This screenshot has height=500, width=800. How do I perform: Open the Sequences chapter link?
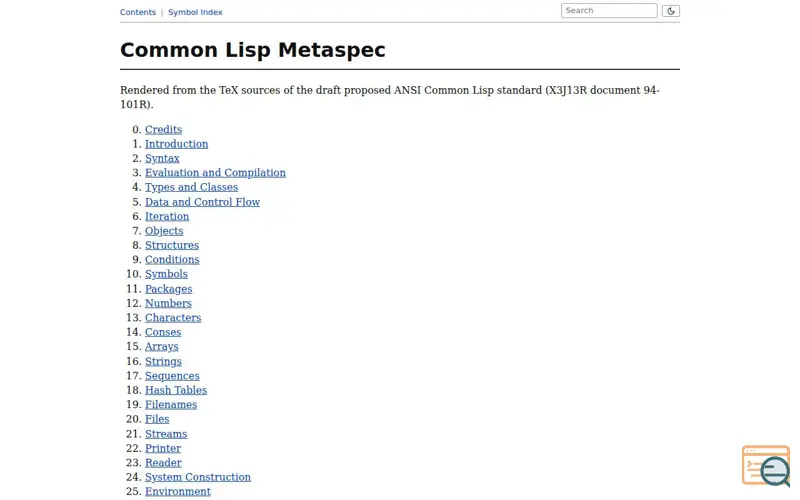(x=172, y=376)
